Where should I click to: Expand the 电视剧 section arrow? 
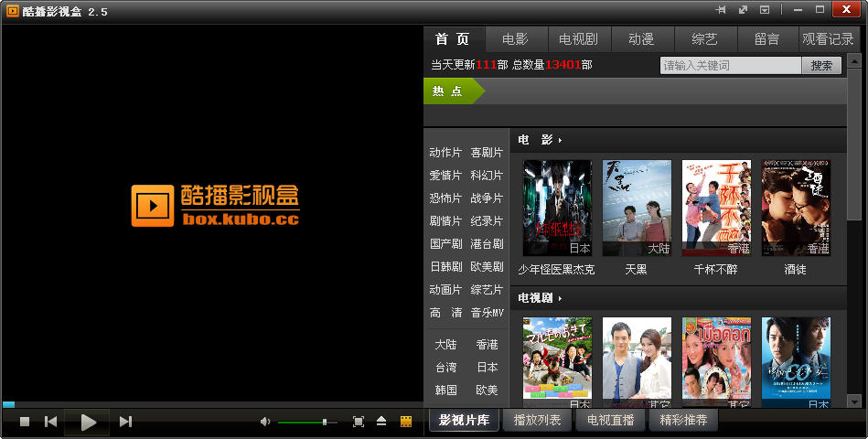pos(560,299)
